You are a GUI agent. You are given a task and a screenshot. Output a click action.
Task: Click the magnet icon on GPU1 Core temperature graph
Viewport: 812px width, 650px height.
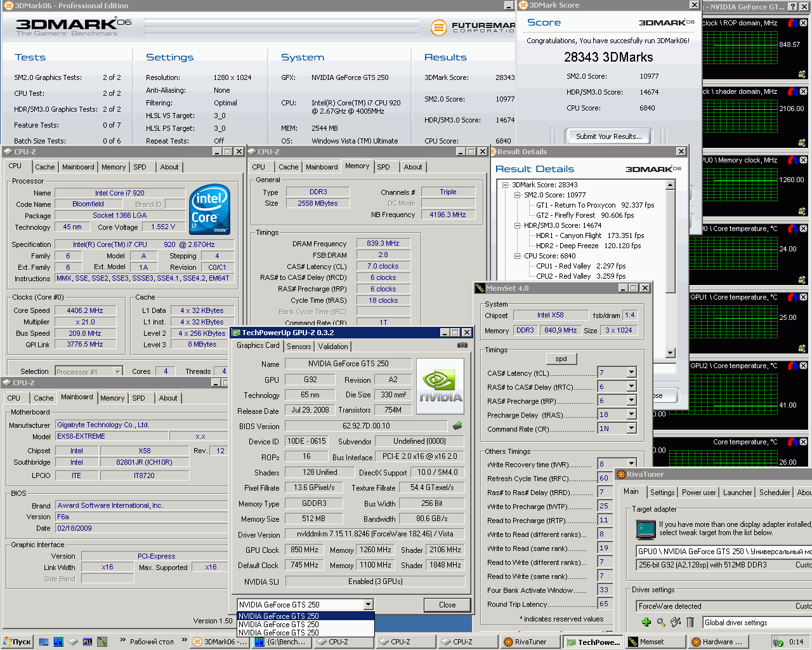792,297
